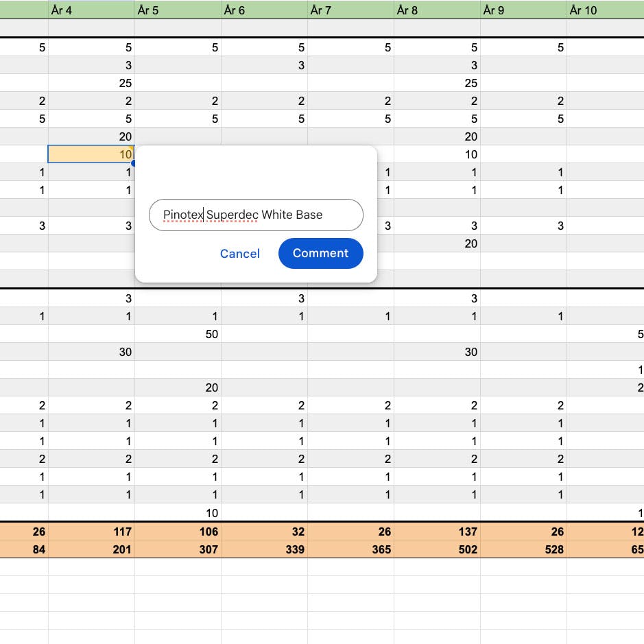Select the highlighted cell containing 10
Screen dimensions: 644x644
(x=91, y=155)
